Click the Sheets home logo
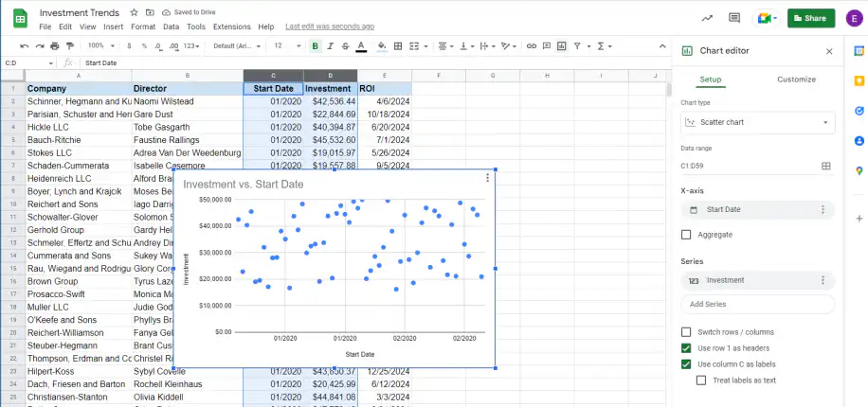868x407 pixels. click(21, 18)
